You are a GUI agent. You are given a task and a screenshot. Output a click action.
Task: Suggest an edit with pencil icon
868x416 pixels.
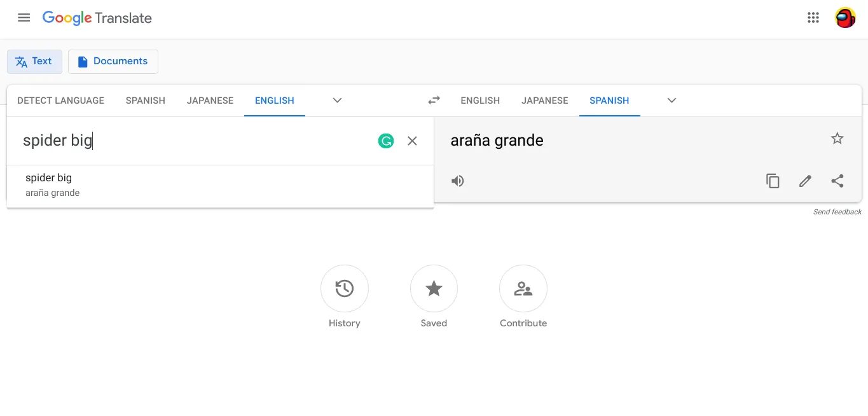805,181
